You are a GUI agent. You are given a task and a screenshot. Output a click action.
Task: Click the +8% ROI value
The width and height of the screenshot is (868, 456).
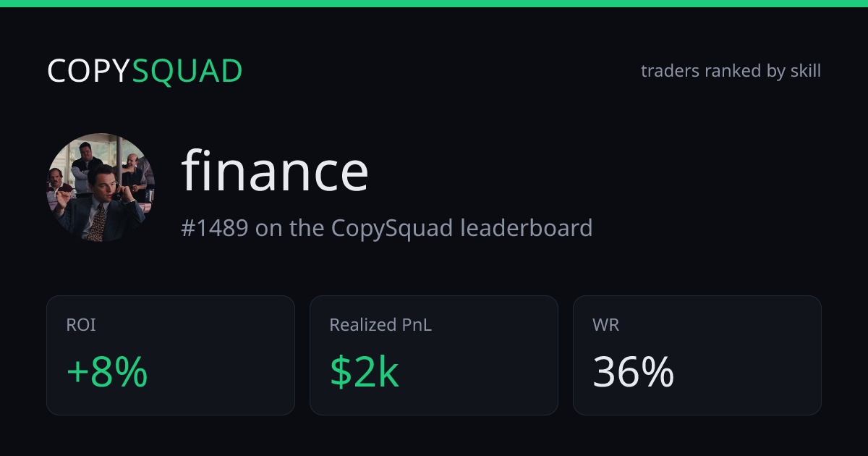pos(107,373)
